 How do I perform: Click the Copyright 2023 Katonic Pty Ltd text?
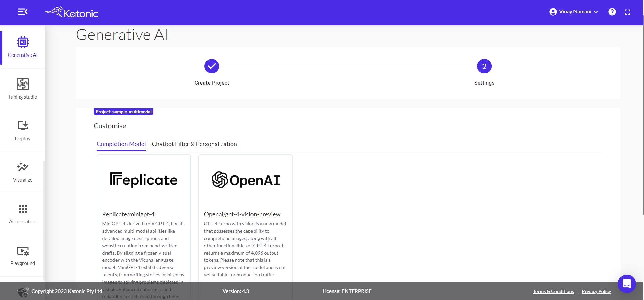(x=67, y=291)
